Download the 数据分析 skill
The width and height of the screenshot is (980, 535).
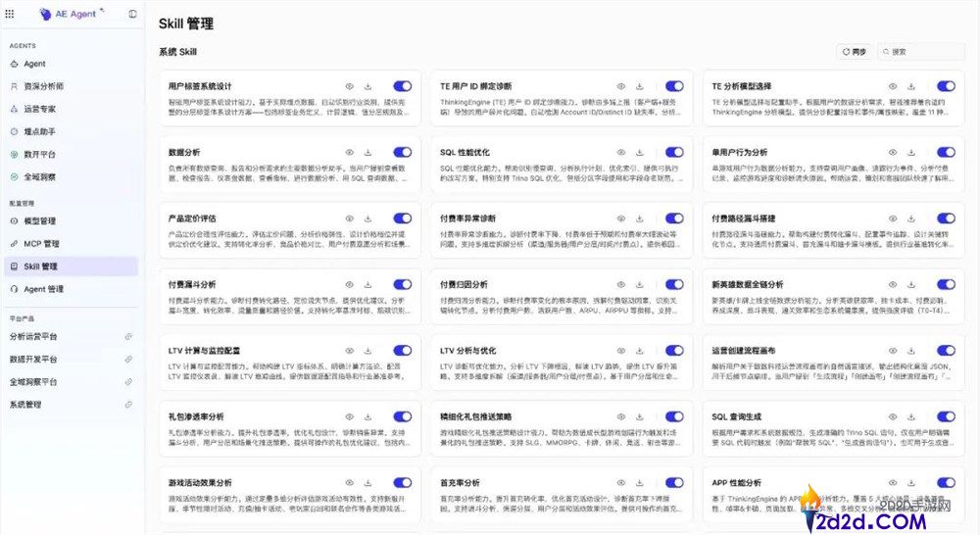[368, 153]
